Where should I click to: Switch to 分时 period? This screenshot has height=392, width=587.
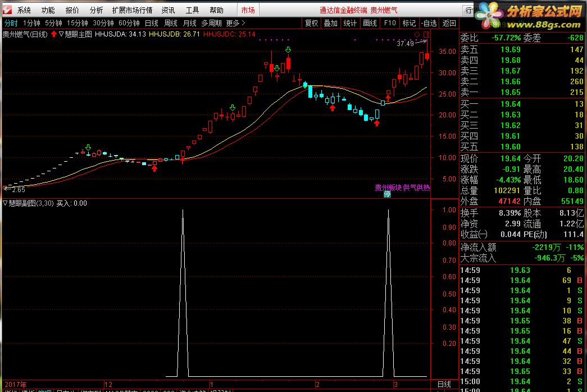pyautogui.click(x=11, y=23)
